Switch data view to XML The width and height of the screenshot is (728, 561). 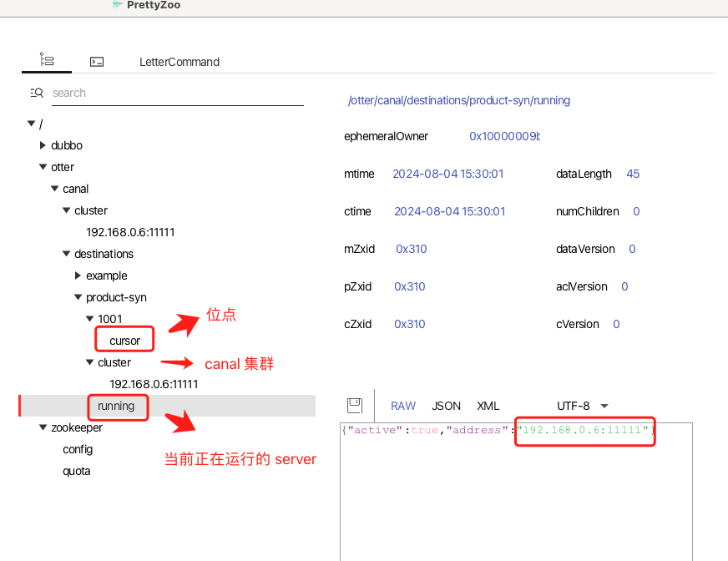488,406
